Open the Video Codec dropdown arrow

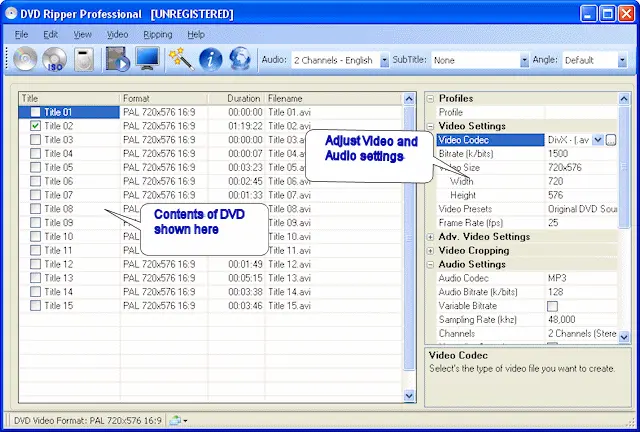tap(598, 140)
